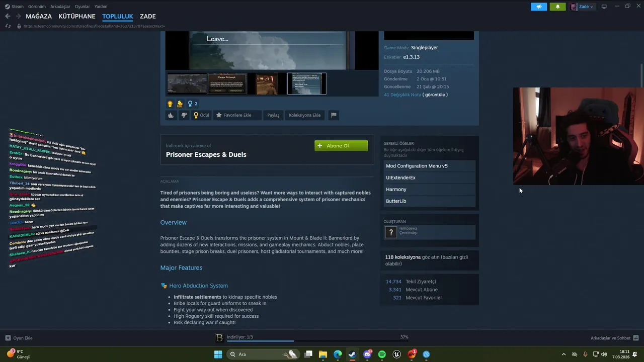Click the green Abone Ol button
The image size is (644, 362).
pyautogui.click(x=341, y=146)
